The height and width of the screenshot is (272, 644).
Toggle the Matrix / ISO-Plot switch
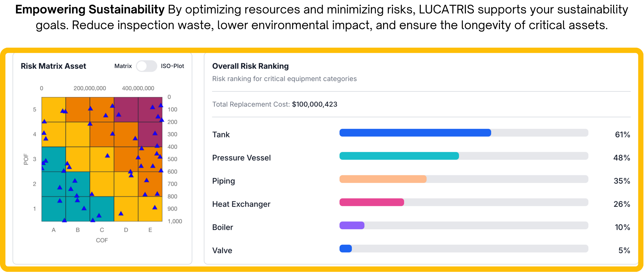[x=146, y=66]
